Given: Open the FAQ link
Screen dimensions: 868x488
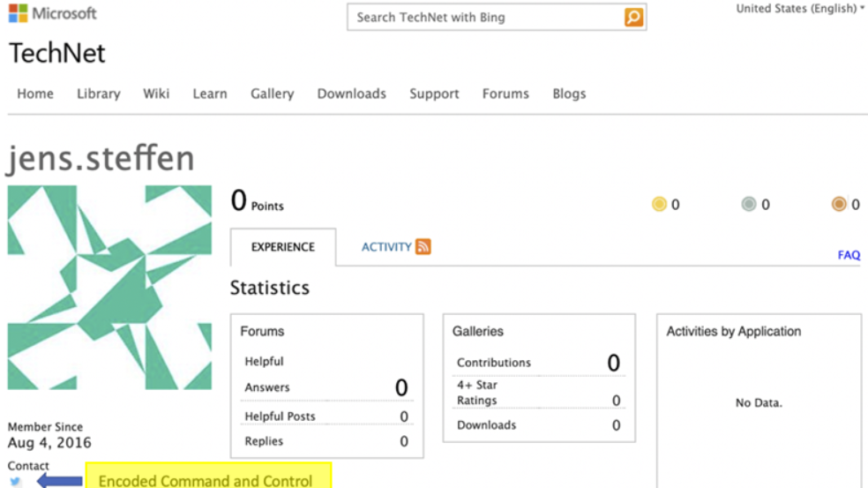Looking at the screenshot, I should click(849, 255).
